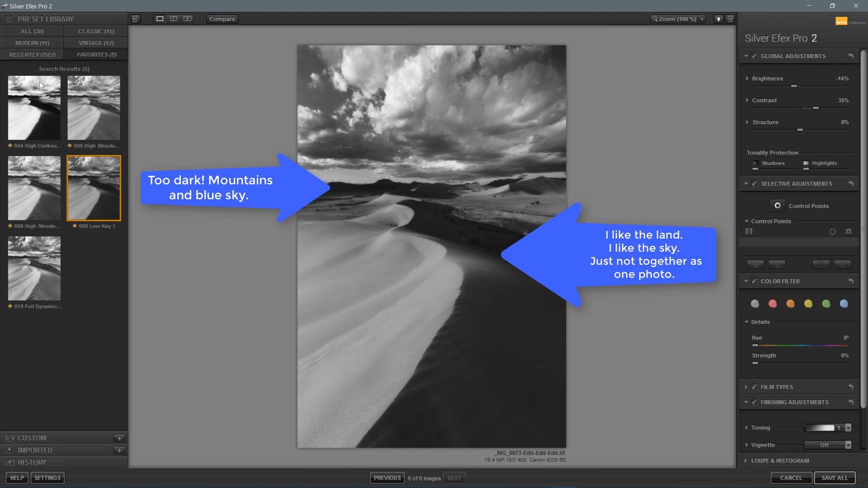The width and height of the screenshot is (868, 488).
Task: Toggle Selective Adjustments checkbox
Action: (x=754, y=183)
